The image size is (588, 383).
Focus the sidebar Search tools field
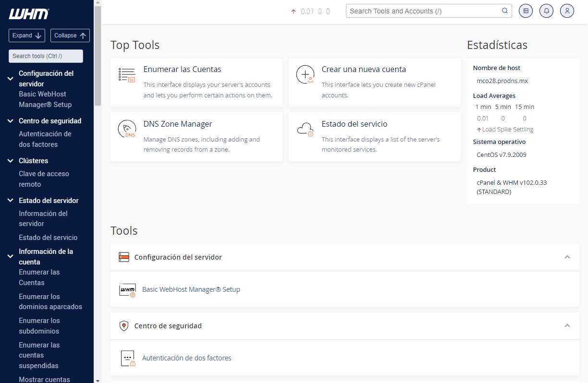coord(46,56)
